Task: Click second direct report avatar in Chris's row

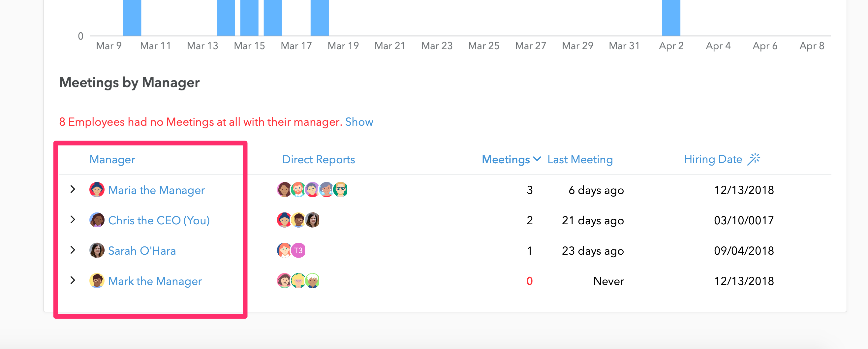Action: 298,220
